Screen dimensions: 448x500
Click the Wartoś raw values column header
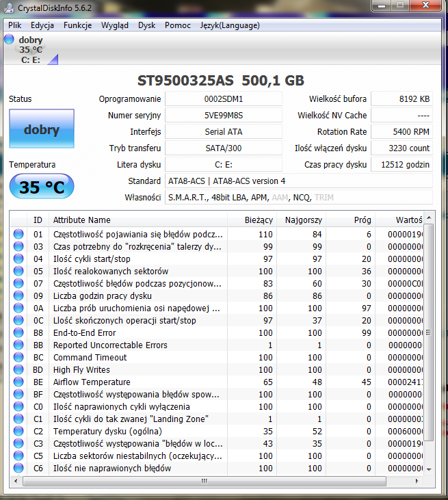pos(399,220)
